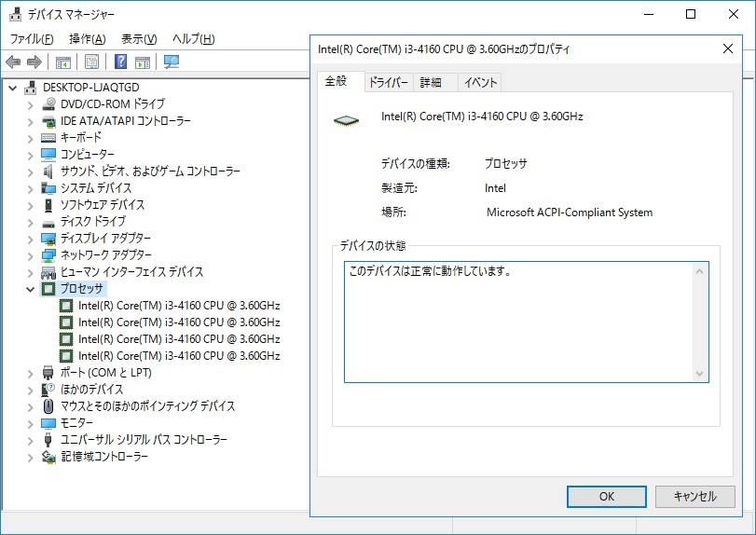Image resolution: width=756 pixels, height=535 pixels.
Task: Click the ほかのデバイス question icon
Action: pos(48,390)
